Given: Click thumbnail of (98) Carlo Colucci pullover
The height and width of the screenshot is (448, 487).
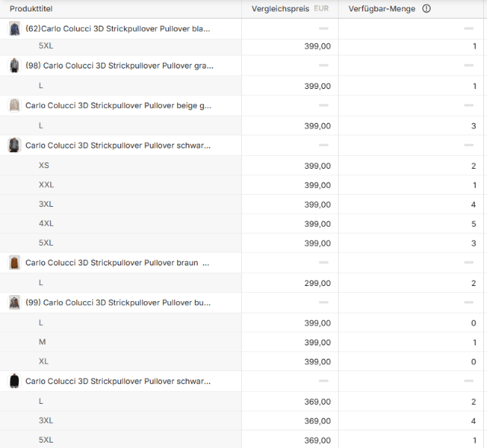Looking at the screenshot, I should coord(14,66).
